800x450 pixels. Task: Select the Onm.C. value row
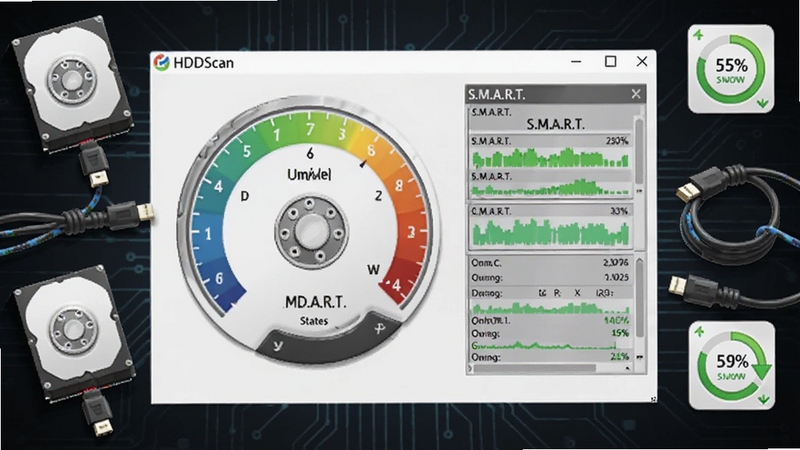click(x=550, y=263)
